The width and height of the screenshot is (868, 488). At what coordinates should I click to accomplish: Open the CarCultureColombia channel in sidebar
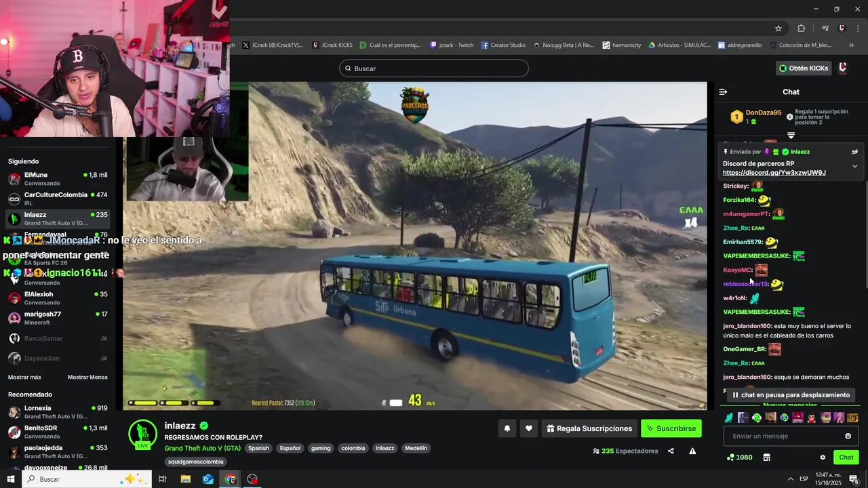58,199
